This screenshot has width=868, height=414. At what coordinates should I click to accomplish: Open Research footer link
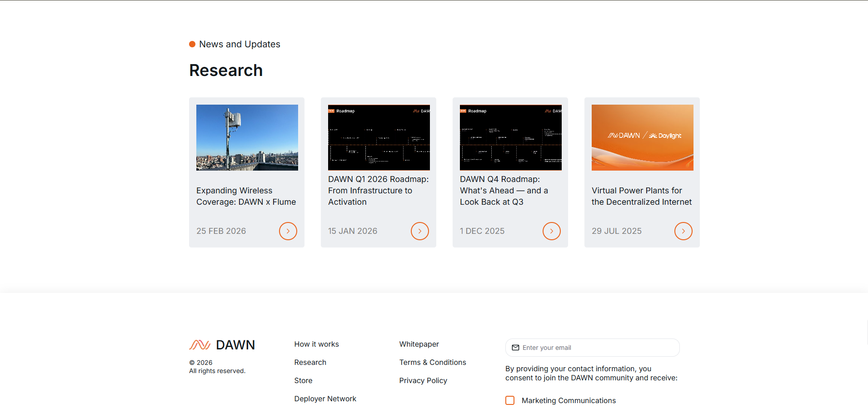(310, 363)
